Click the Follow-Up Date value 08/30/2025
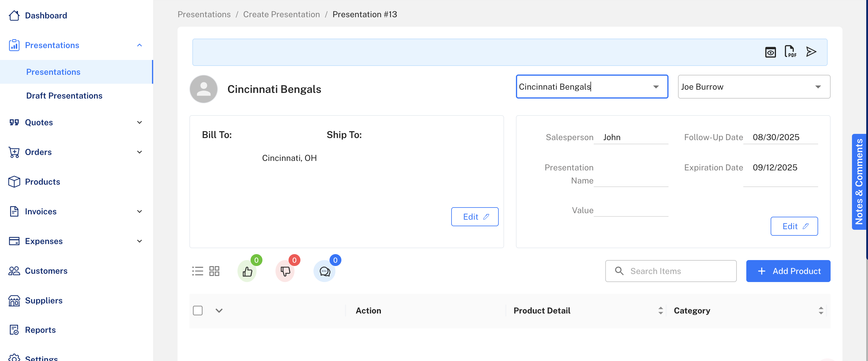The image size is (868, 361). click(776, 137)
